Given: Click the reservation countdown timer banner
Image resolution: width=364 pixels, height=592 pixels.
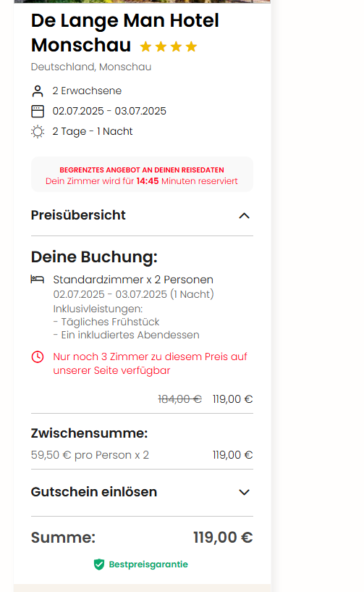Looking at the screenshot, I should point(142,175).
